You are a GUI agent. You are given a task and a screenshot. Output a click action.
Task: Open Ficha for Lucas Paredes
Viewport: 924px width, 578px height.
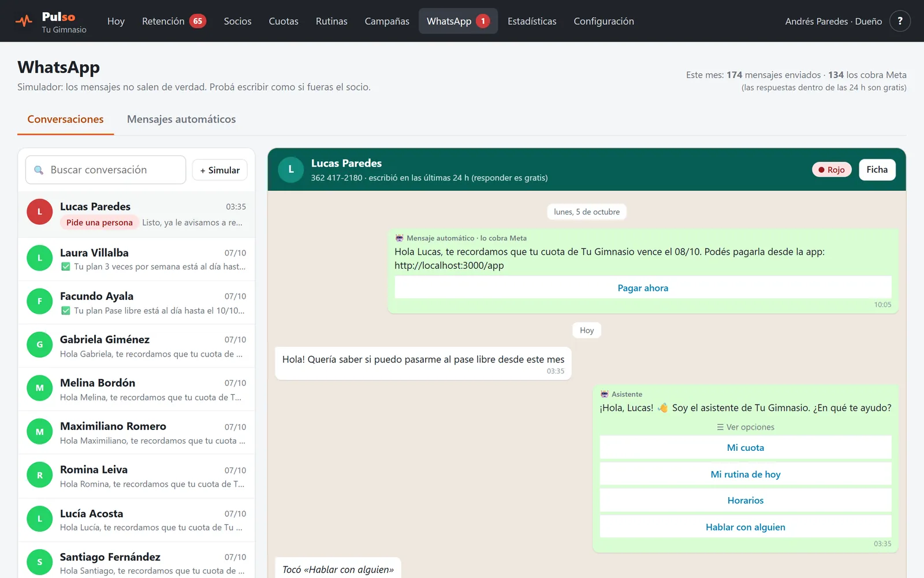click(x=877, y=169)
